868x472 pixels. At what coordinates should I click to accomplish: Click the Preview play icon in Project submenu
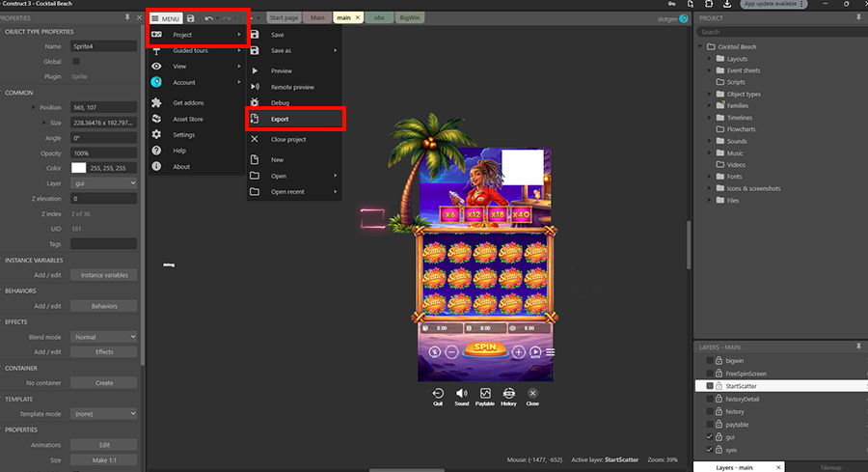pyautogui.click(x=255, y=70)
